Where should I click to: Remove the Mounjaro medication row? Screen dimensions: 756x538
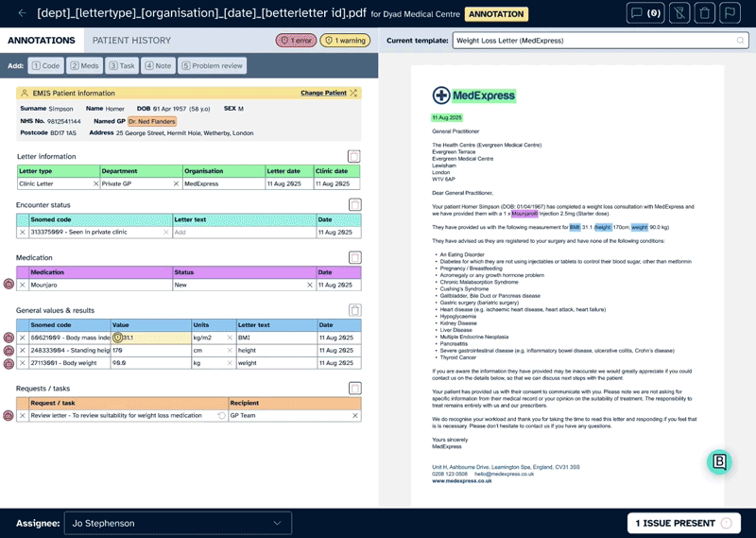tap(22, 285)
